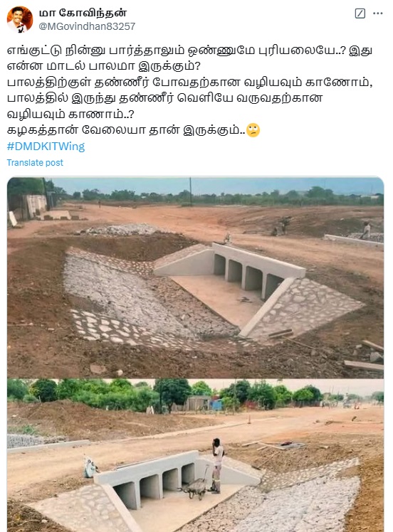Click the first line of the tweet text
Viewport: 393px width, 532px height.
click(x=189, y=50)
